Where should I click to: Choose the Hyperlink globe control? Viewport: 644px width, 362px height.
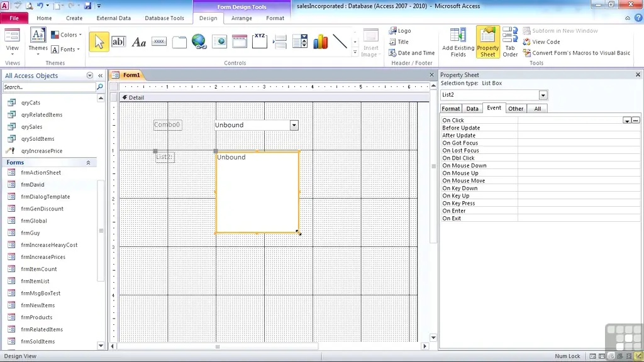(x=199, y=42)
